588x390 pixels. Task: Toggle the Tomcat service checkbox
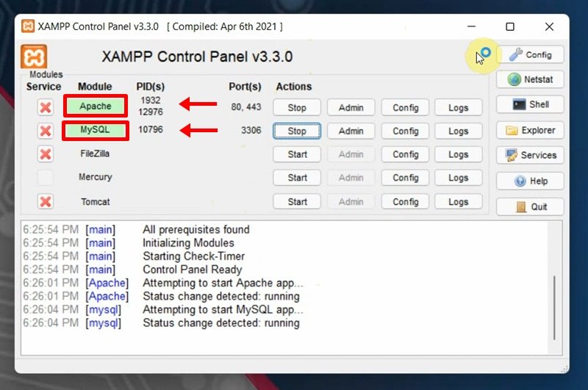click(x=46, y=201)
